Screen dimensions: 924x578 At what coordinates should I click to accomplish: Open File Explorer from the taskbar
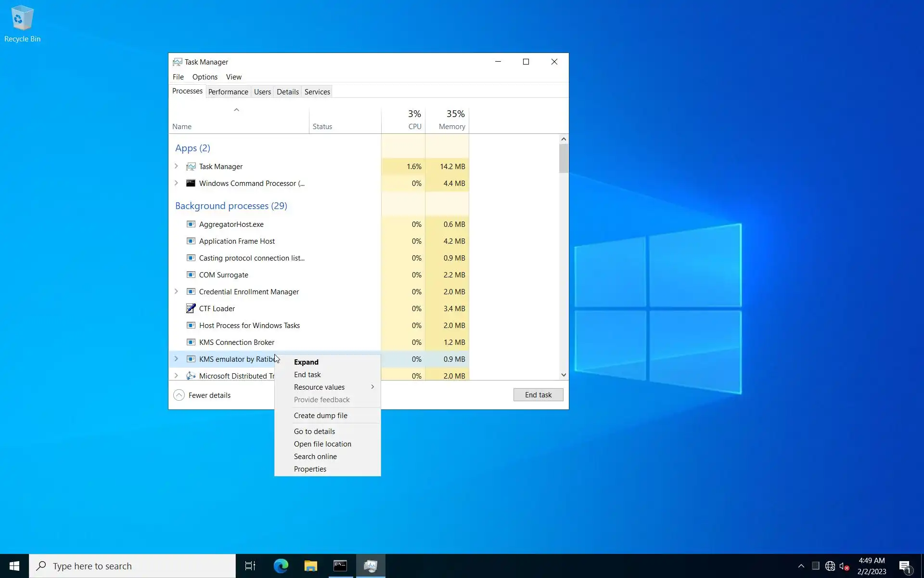pos(310,566)
